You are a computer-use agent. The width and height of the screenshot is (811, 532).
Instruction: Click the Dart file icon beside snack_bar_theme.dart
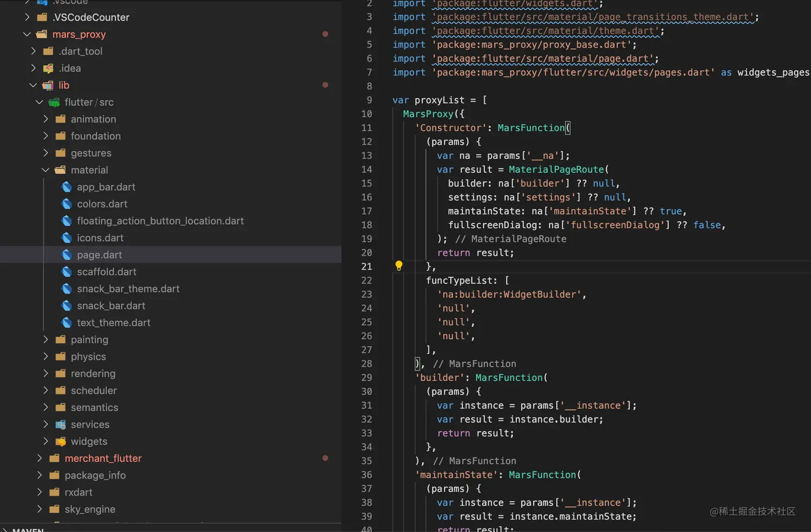(67, 289)
